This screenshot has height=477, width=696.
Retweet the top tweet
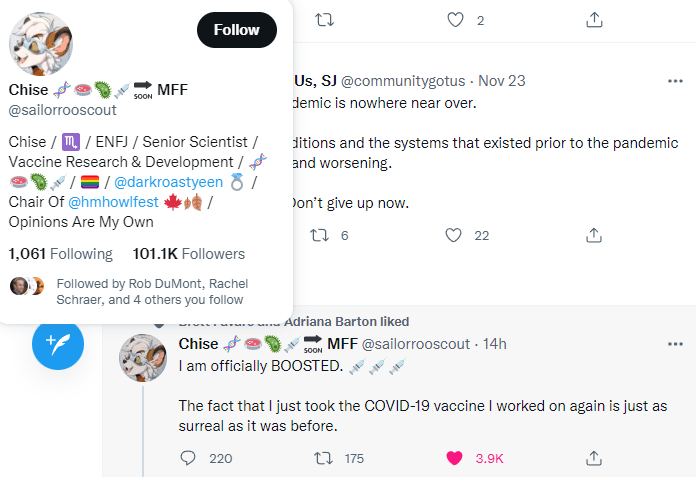[323, 19]
